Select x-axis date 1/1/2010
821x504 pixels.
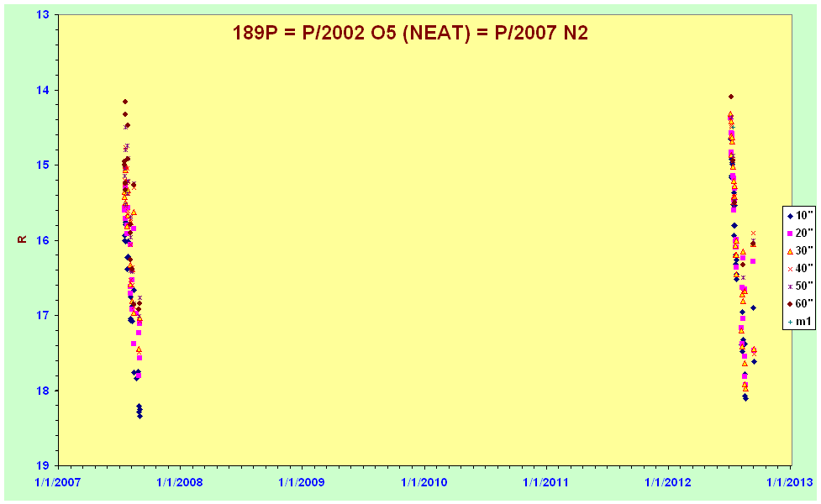tap(424, 482)
